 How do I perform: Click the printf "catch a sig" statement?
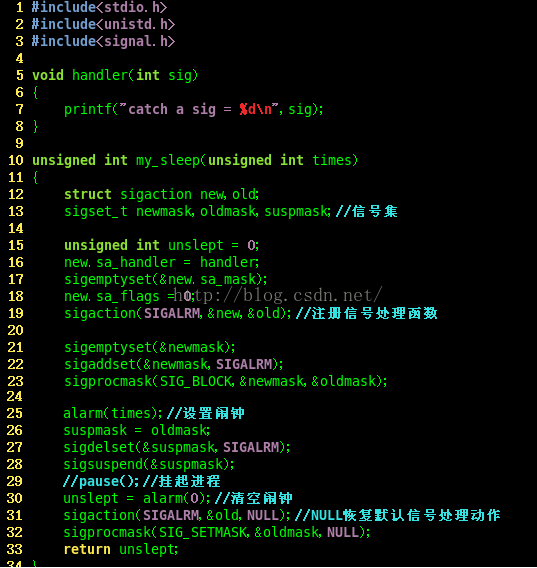193,109
